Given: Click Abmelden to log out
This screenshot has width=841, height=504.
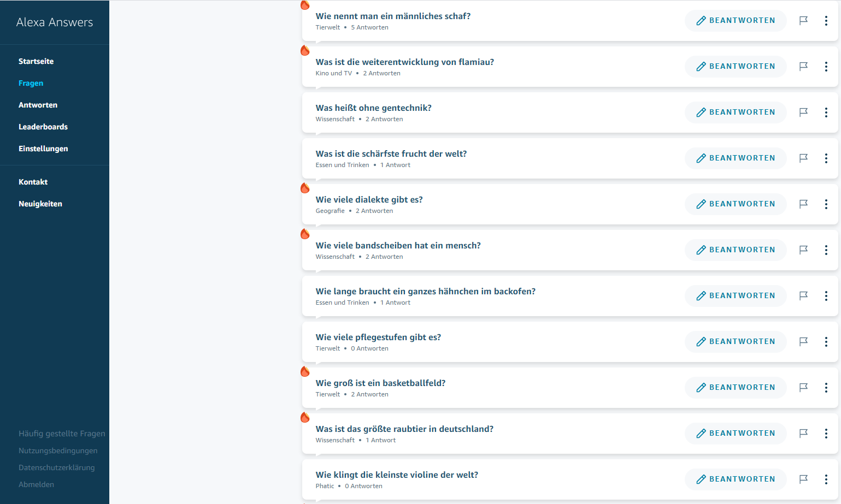Looking at the screenshot, I should (x=36, y=484).
